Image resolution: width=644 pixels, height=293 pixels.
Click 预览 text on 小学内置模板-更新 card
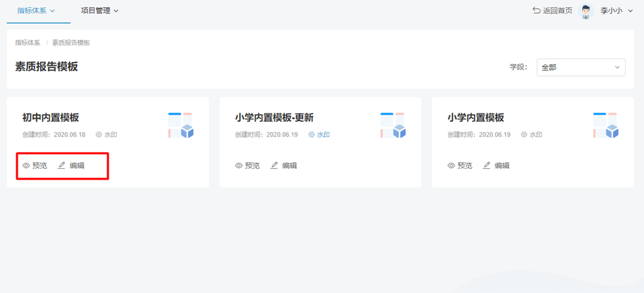(x=253, y=165)
